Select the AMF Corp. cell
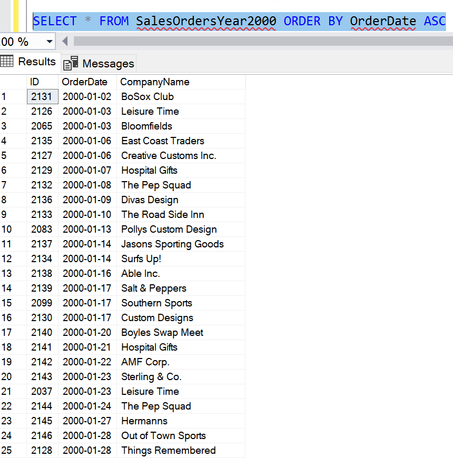This screenshot has height=458, width=453. [181, 362]
